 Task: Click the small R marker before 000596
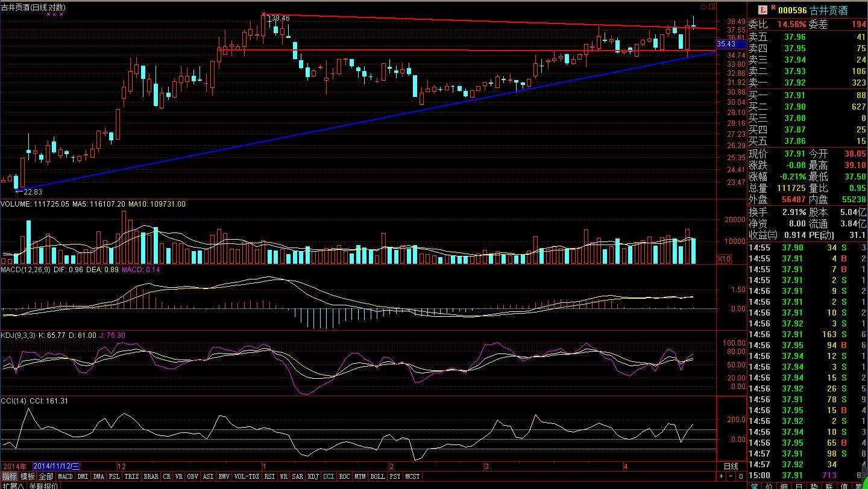click(773, 7)
